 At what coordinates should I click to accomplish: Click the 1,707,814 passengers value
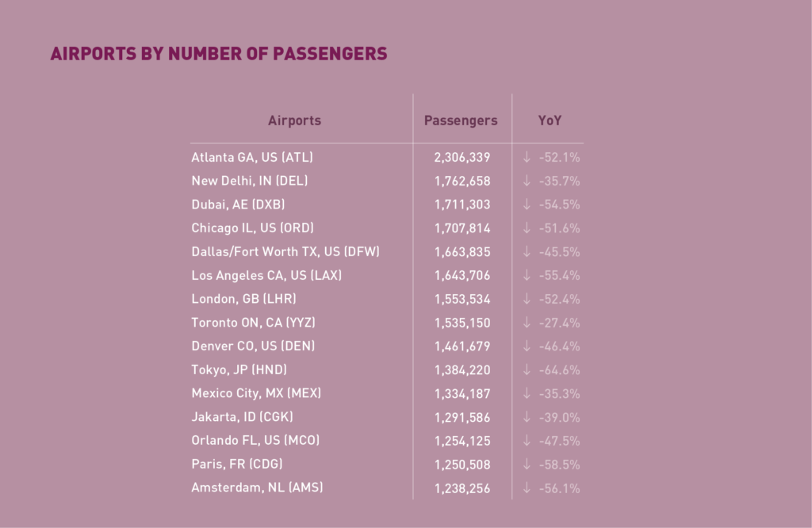(x=462, y=228)
